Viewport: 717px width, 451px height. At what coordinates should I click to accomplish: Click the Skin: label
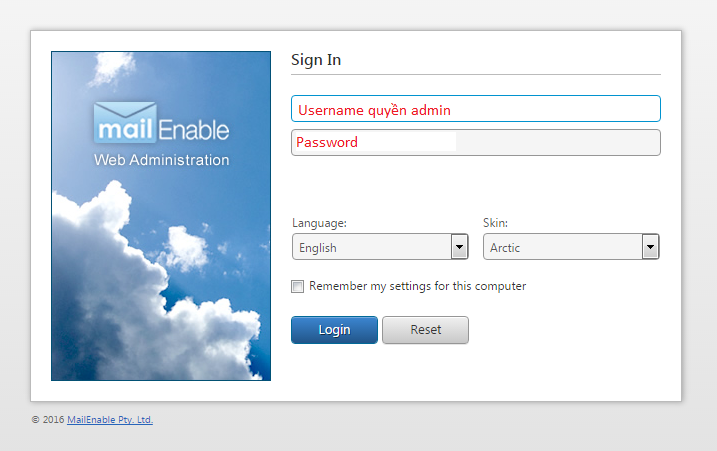(x=495, y=223)
